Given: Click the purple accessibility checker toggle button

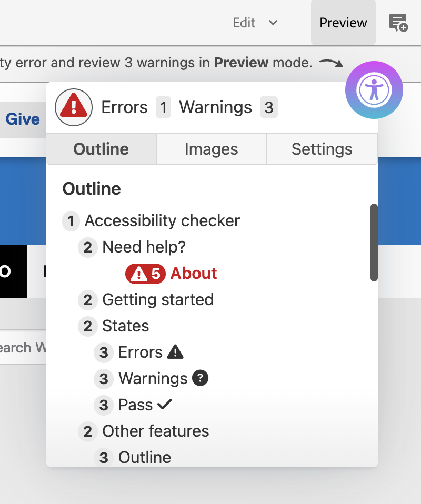Looking at the screenshot, I should (374, 89).
